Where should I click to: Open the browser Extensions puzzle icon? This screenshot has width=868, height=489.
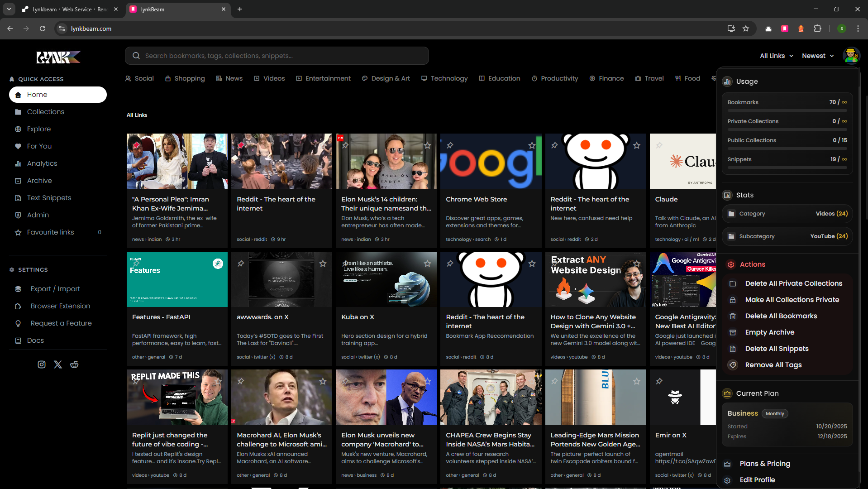817,29
